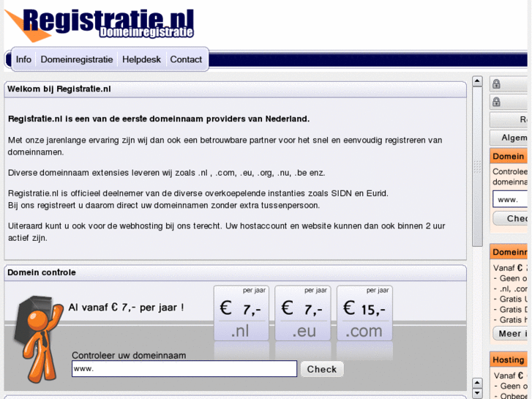Focus the sidebar www. domain input
The image size is (532, 399).
tap(510, 199)
